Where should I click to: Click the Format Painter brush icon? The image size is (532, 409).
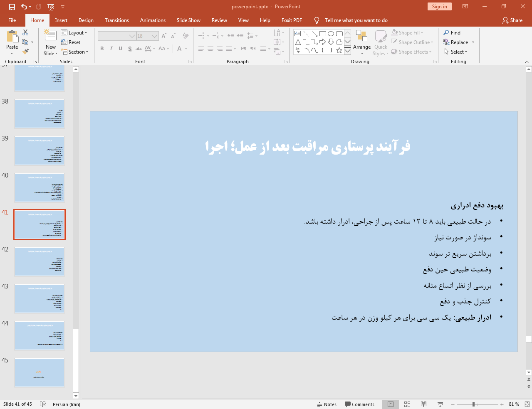[x=25, y=52]
